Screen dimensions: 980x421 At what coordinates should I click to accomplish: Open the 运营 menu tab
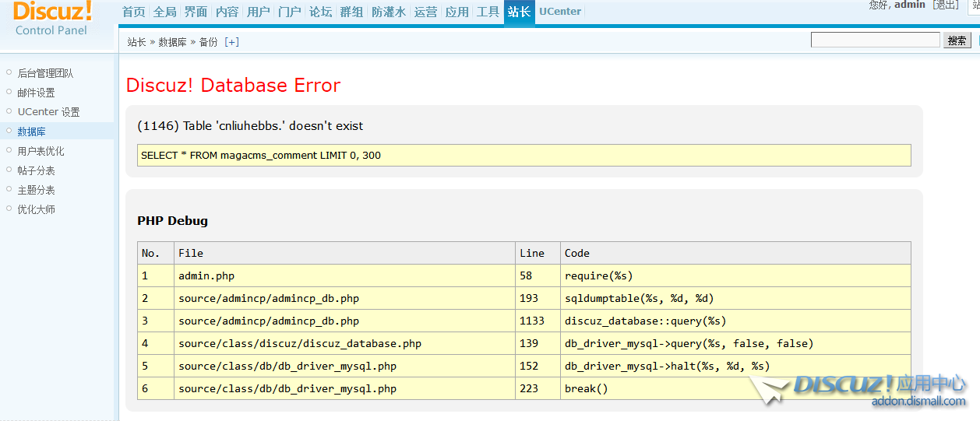(426, 12)
